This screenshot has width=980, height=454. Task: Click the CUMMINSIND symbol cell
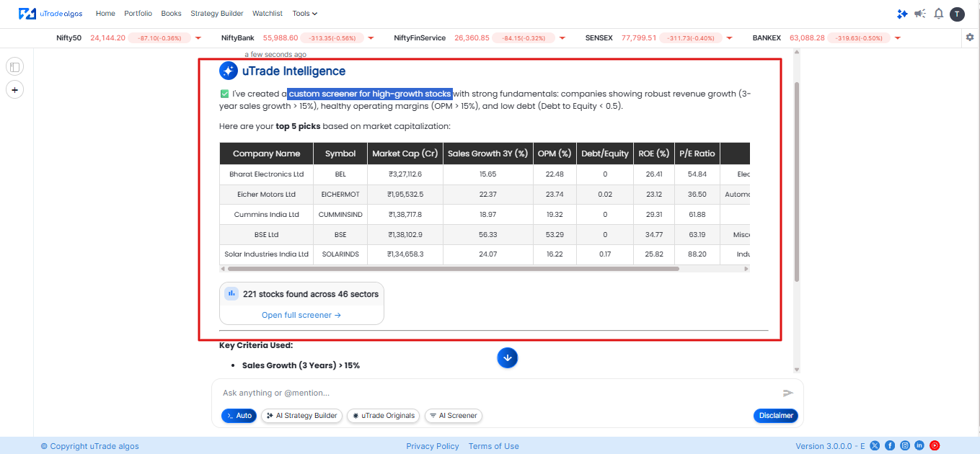click(x=340, y=214)
